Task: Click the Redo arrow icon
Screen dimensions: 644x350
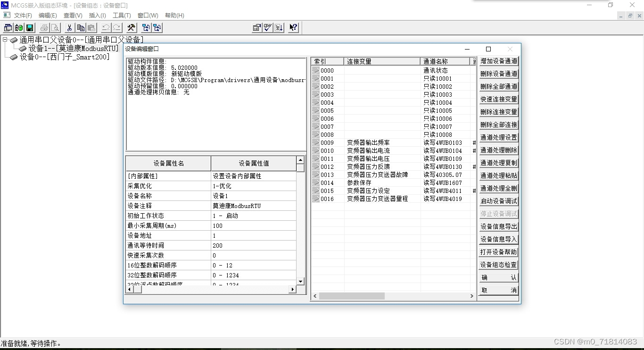Action: coord(116,28)
